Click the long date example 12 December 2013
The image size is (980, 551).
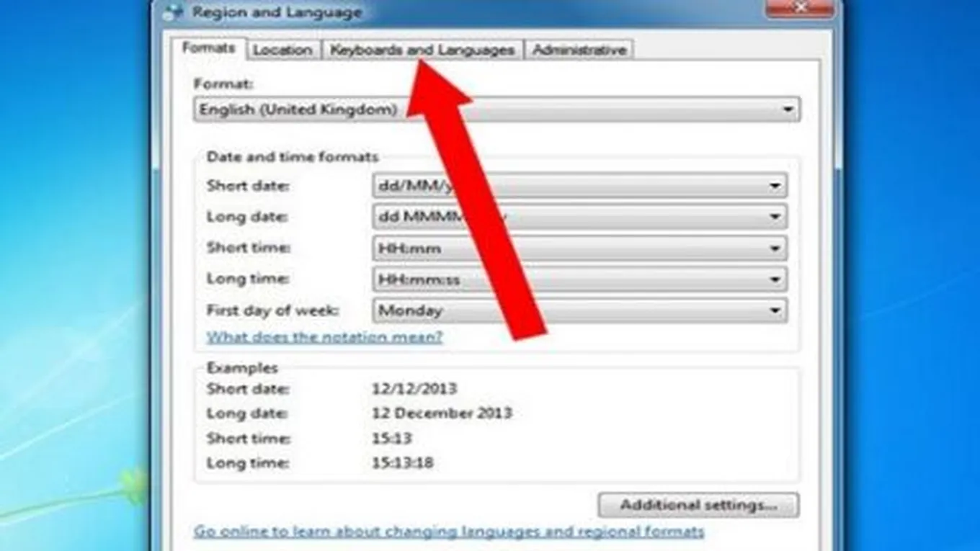[442, 413]
